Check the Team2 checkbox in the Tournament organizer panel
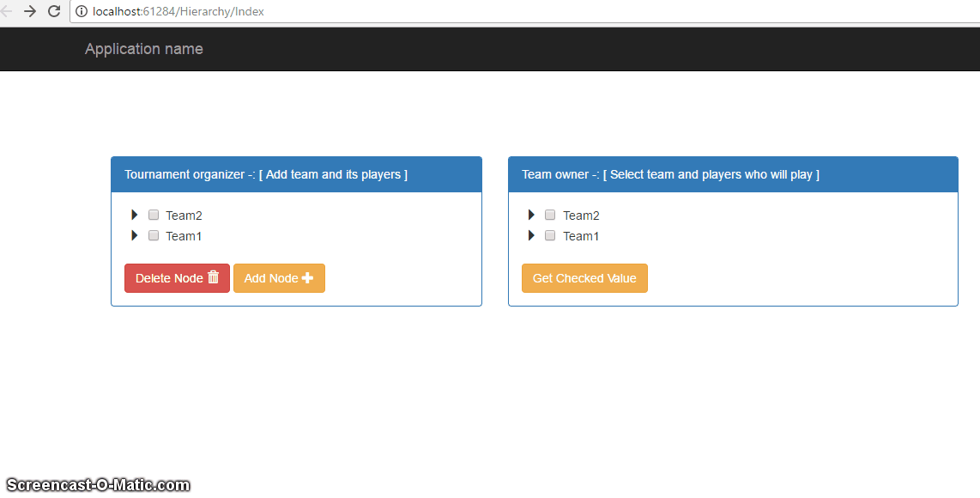 point(154,215)
